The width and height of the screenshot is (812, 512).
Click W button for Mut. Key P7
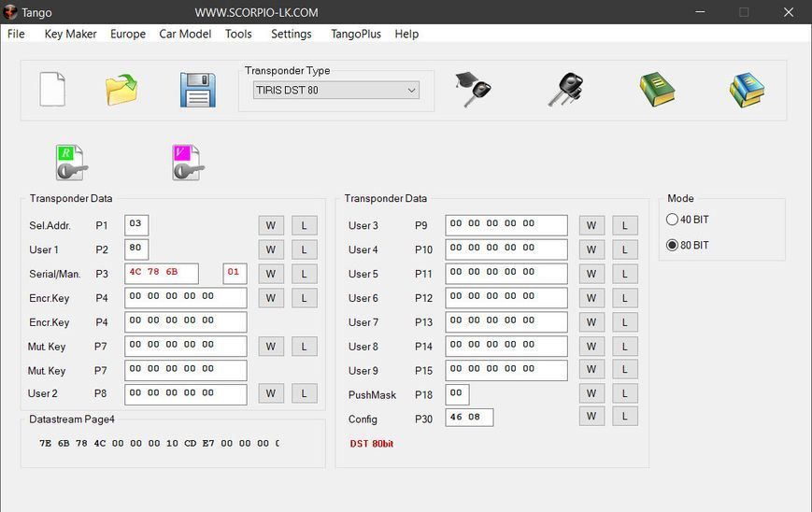pos(271,347)
